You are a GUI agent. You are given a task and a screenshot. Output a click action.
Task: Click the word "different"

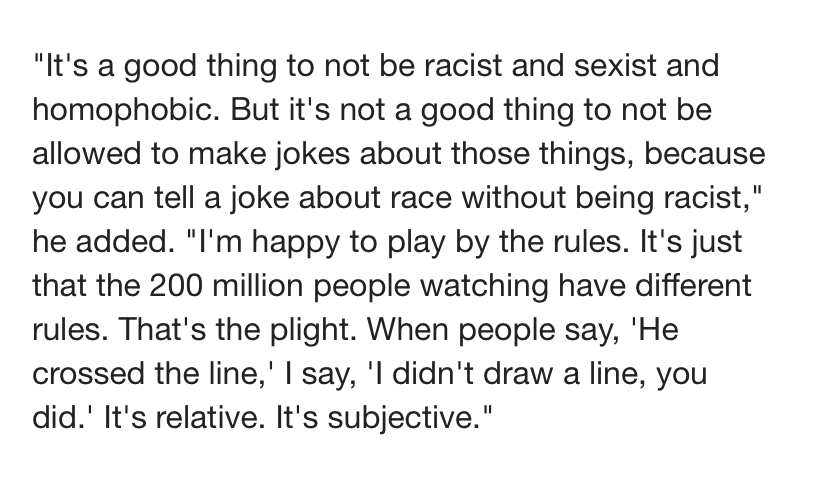685,286
